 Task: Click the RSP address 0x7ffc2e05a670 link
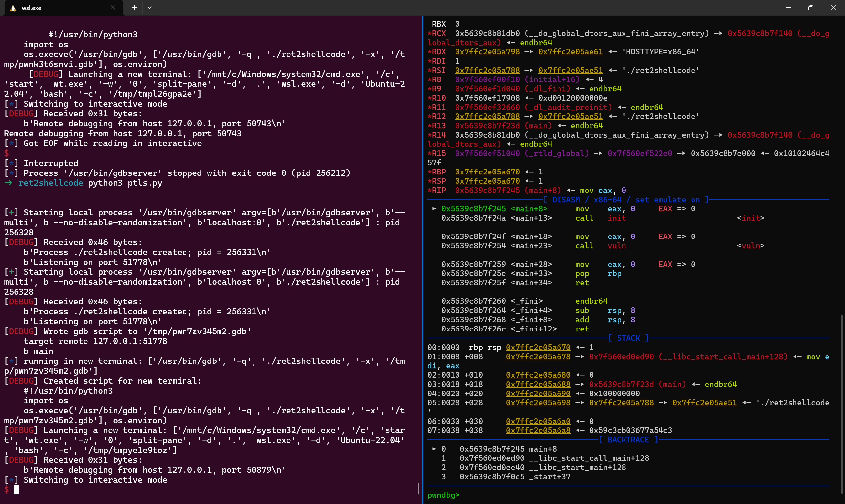coord(487,181)
